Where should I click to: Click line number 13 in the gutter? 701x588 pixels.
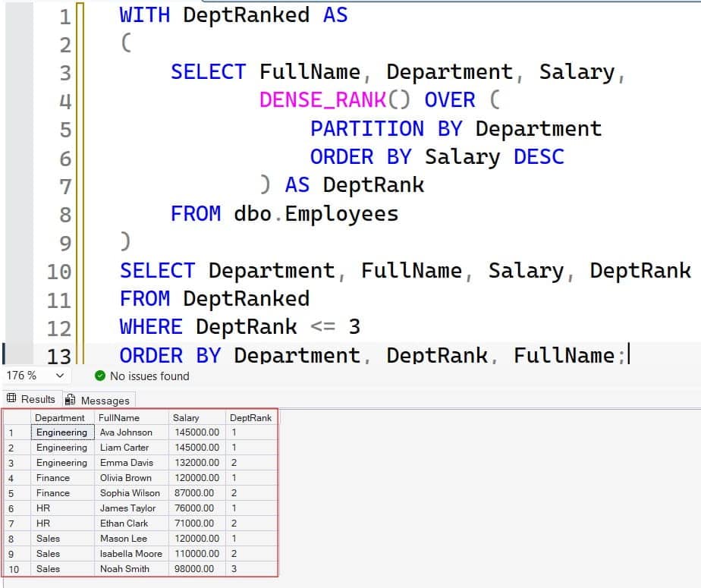pos(59,357)
